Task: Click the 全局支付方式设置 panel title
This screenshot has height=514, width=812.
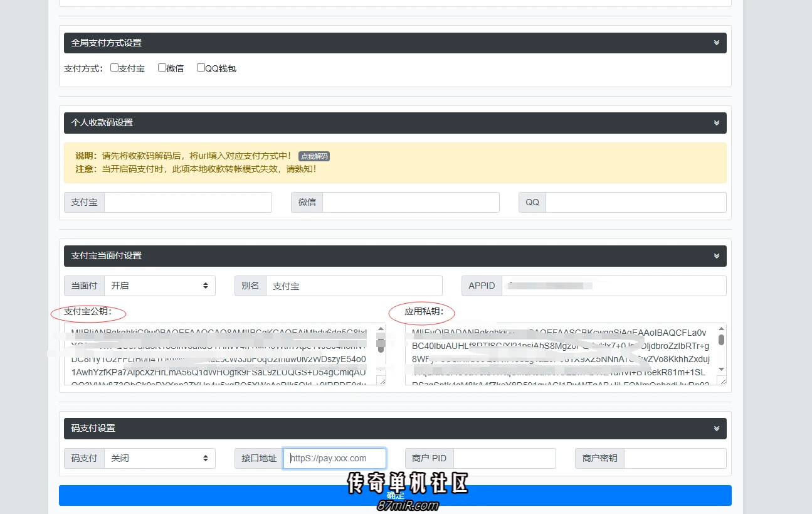Action: pyautogui.click(x=107, y=43)
